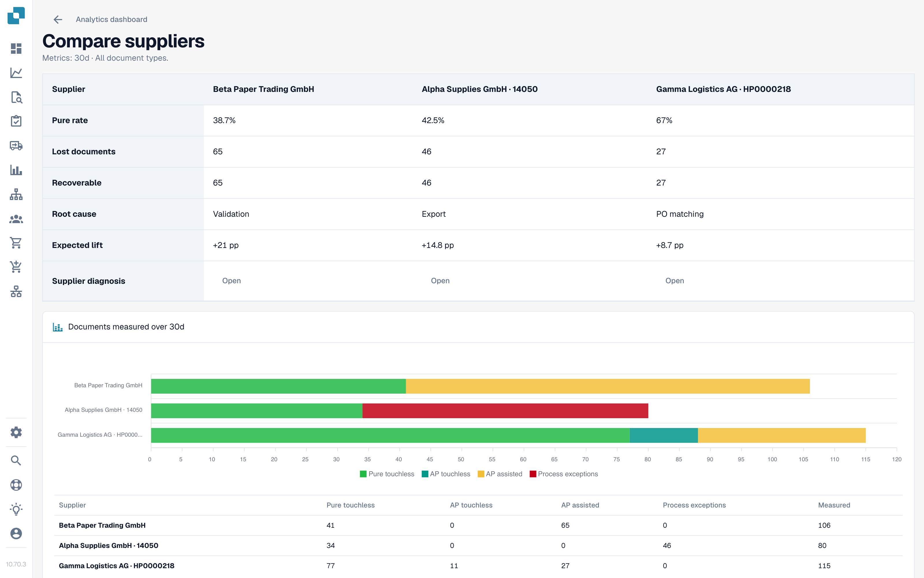Open the user account icon
The height and width of the screenshot is (578, 924).
coord(16,533)
